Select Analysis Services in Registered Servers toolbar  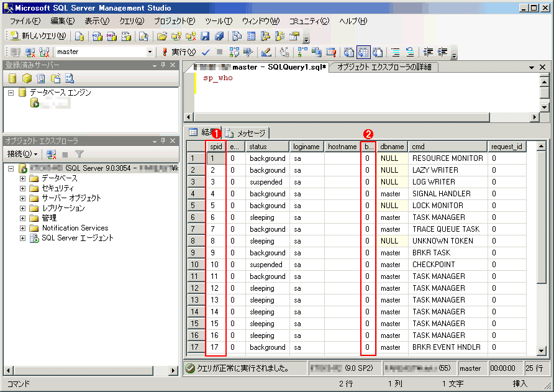(27, 78)
